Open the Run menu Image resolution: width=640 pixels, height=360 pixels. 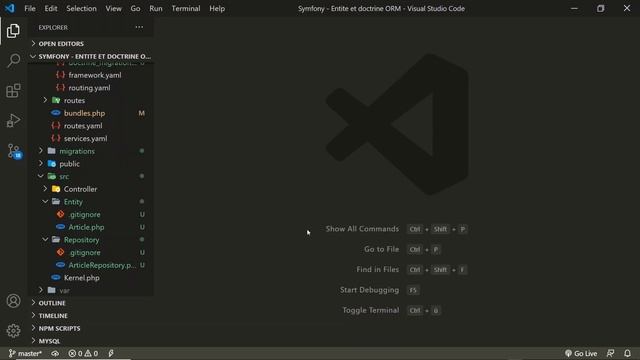(x=156, y=8)
